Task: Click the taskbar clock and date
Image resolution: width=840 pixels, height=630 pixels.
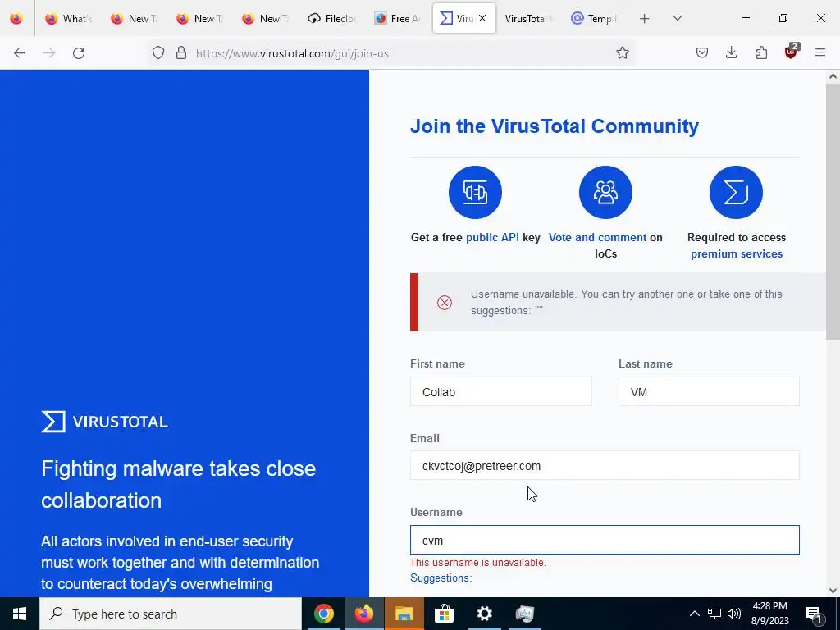Action: pyautogui.click(x=770, y=614)
